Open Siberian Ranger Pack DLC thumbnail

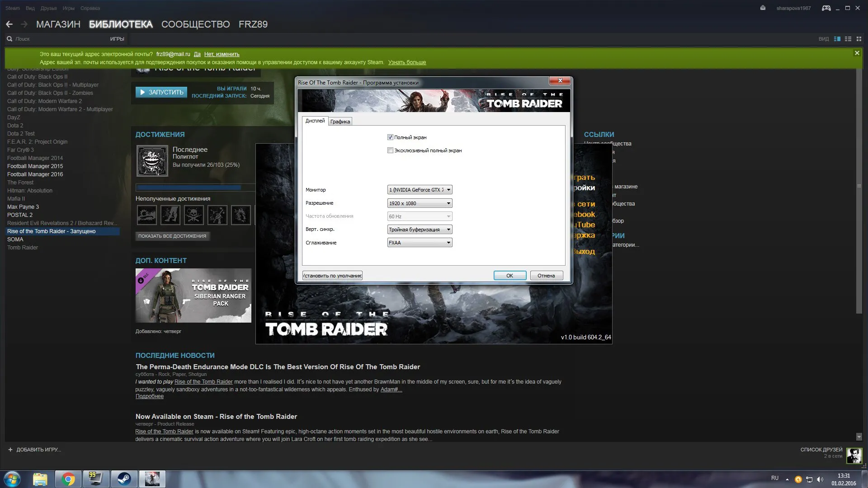coord(193,296)
